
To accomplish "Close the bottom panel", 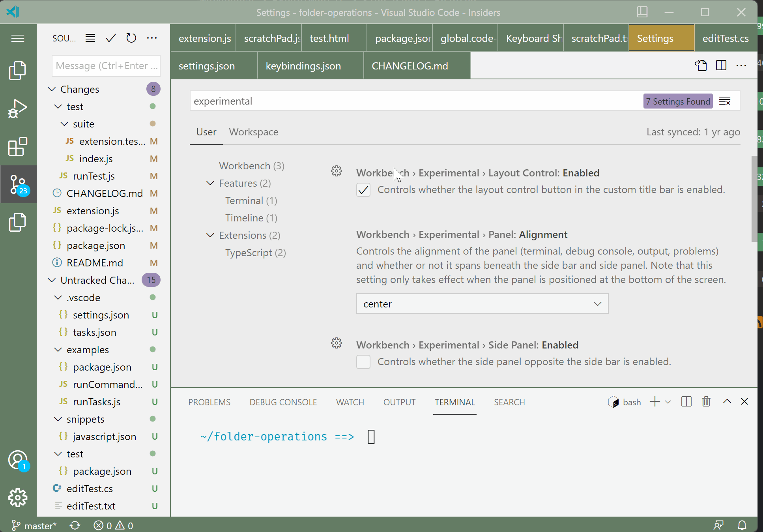I will pyautogui.click(x=744, y=401).
